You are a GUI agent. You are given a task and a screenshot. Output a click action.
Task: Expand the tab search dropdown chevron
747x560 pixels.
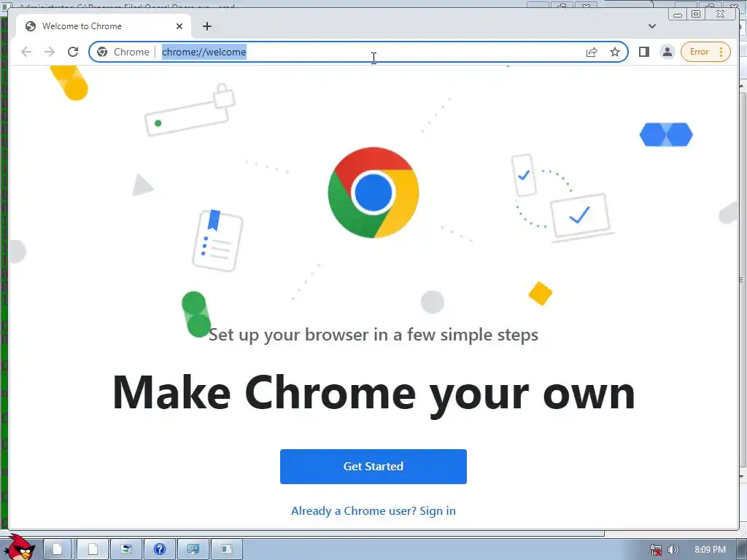[652, 26]
